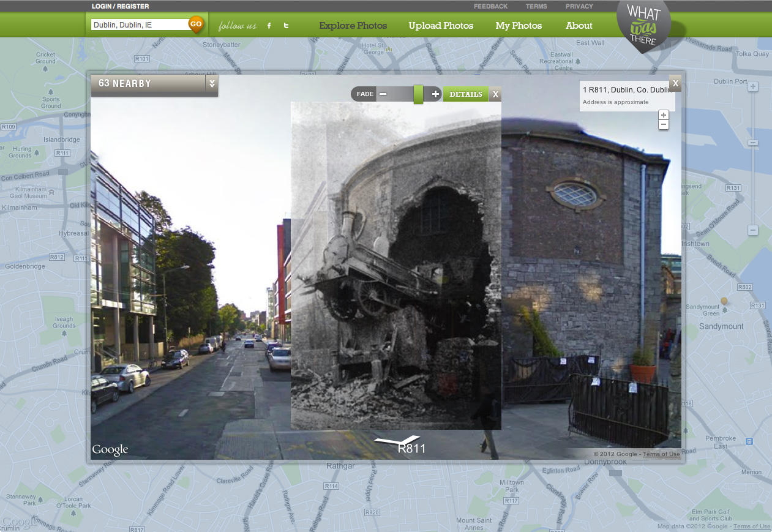This screenshot has height=532, width=772.
Task: Click the address text '1 R811, Dublin, Co. Dublin'
Action: (x=627, y=90)
